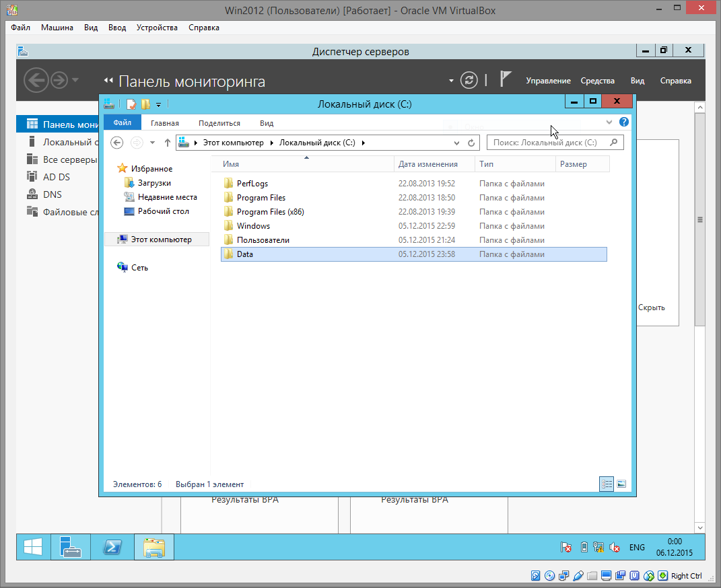Select the Windows folder

[x=414, y=226]
